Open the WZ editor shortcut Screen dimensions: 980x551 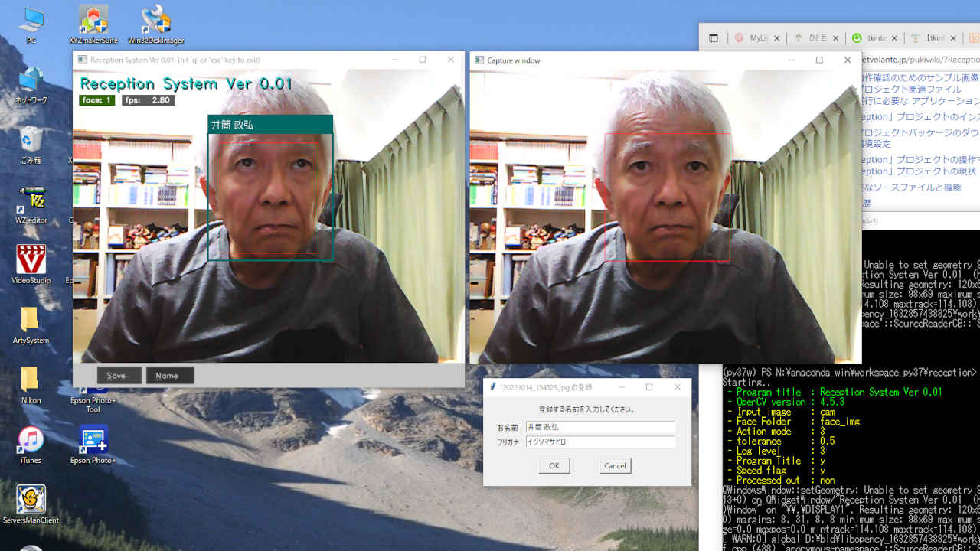[x=31, y=201]
